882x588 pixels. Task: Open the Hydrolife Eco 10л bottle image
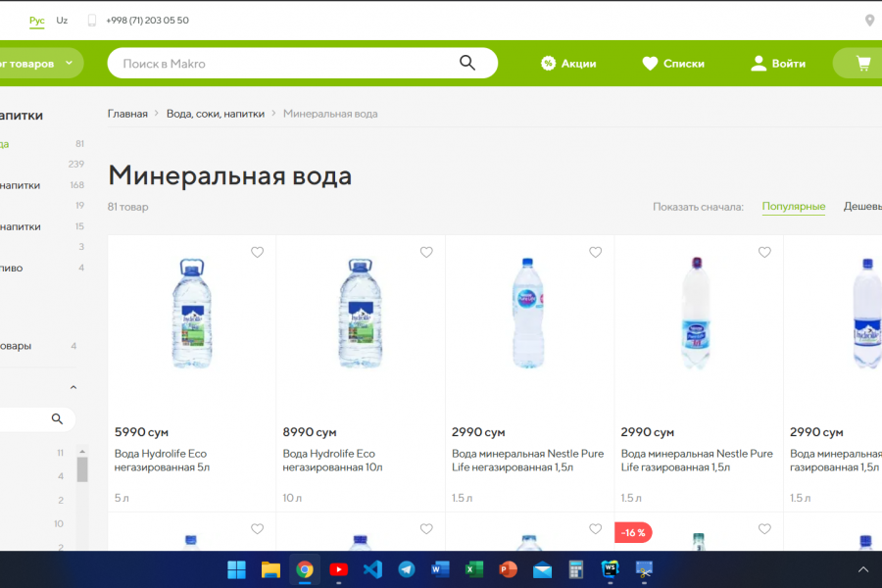[x=361, y=314]
